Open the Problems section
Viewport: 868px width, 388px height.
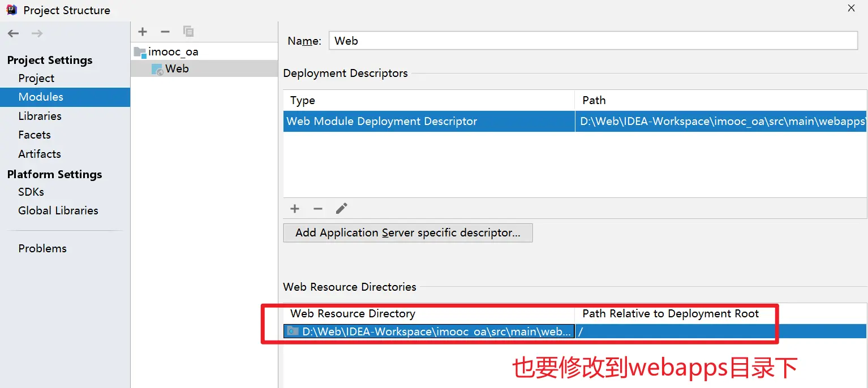42,248
